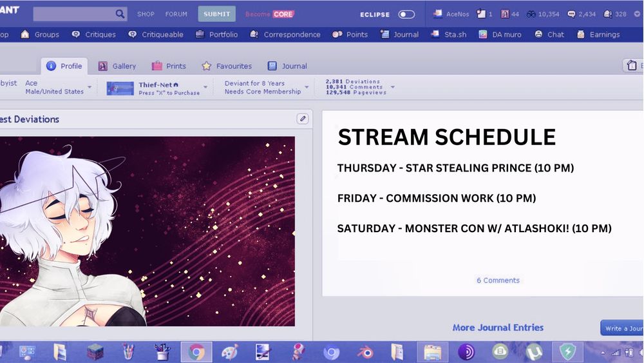Click 'THURSDAY - STAR STEALING PRINCE (10 PM)' line

click(x=455, y=168)
